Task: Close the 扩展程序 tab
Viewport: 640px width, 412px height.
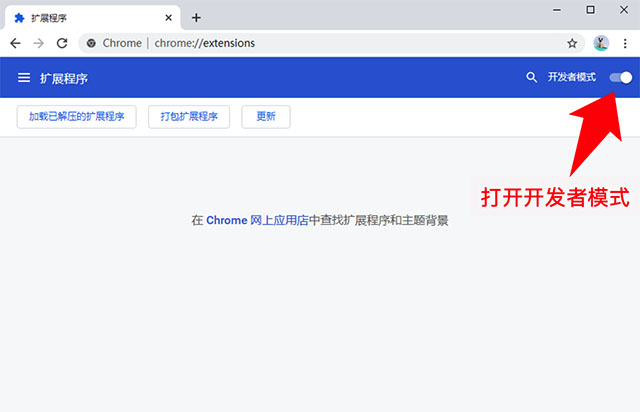Action: [168, 18]
